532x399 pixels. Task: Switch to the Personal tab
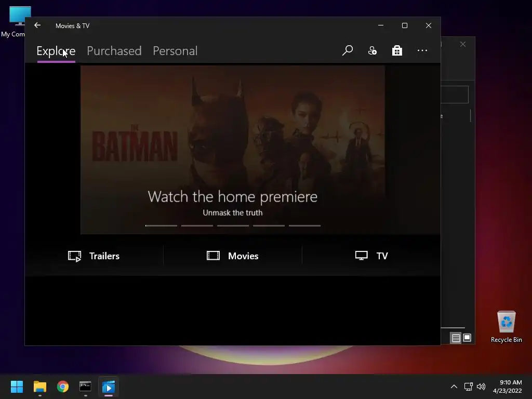[175, 51]
